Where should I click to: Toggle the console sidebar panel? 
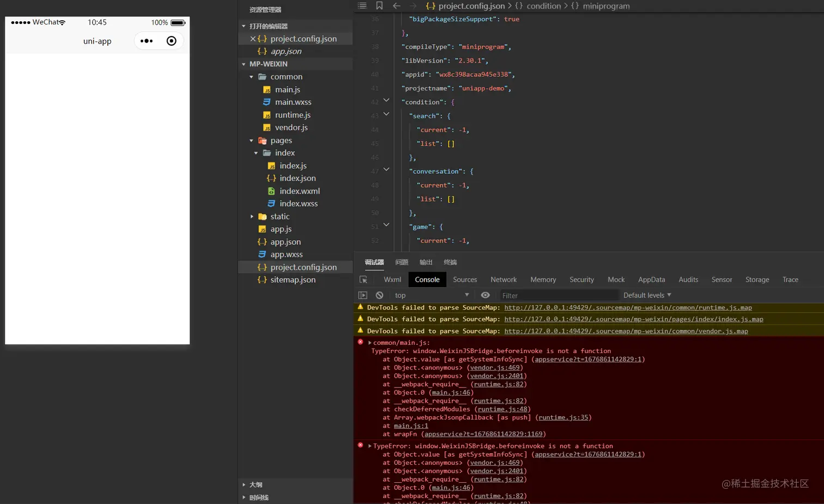pos(362,295)
